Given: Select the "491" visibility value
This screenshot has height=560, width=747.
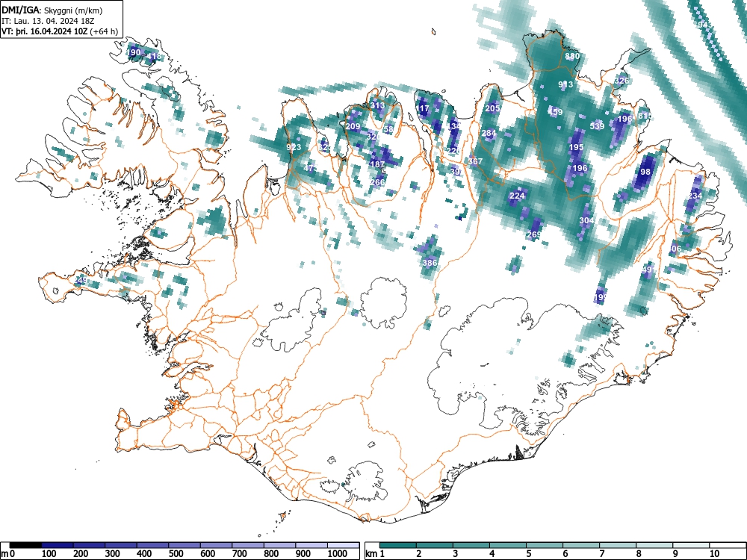Looking at the screenshot, I should click(x=648, y=270).
